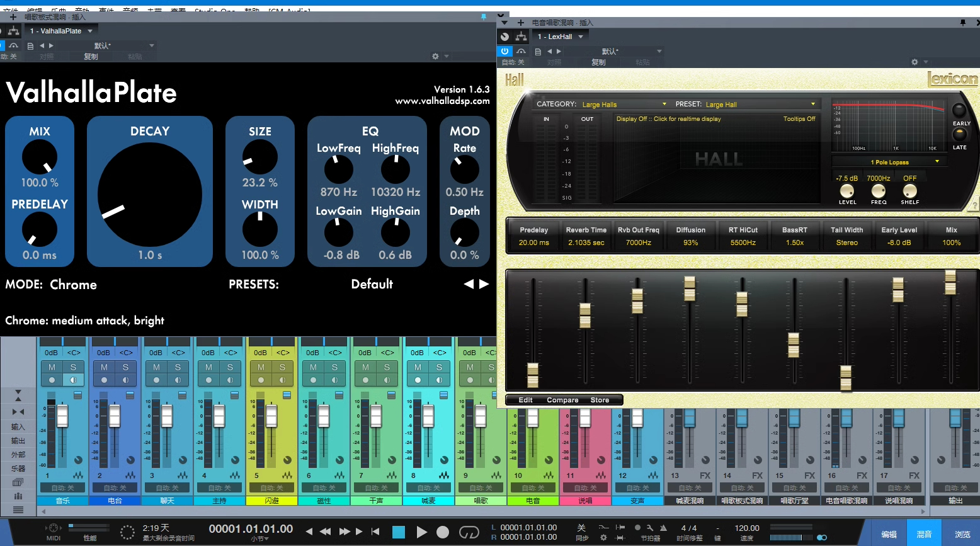Show 外部 external devices in console sidebar
The image size is (980, 546).
point(18,455)
